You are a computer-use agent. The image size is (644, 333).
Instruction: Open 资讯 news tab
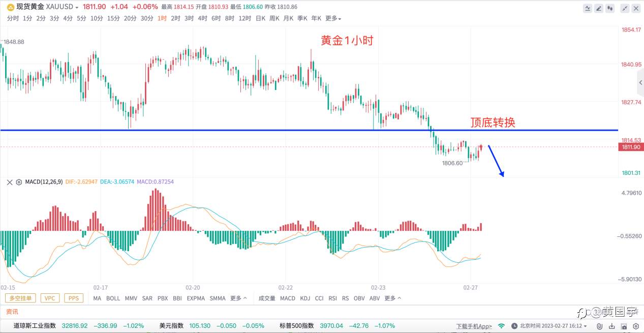[12, 312]
